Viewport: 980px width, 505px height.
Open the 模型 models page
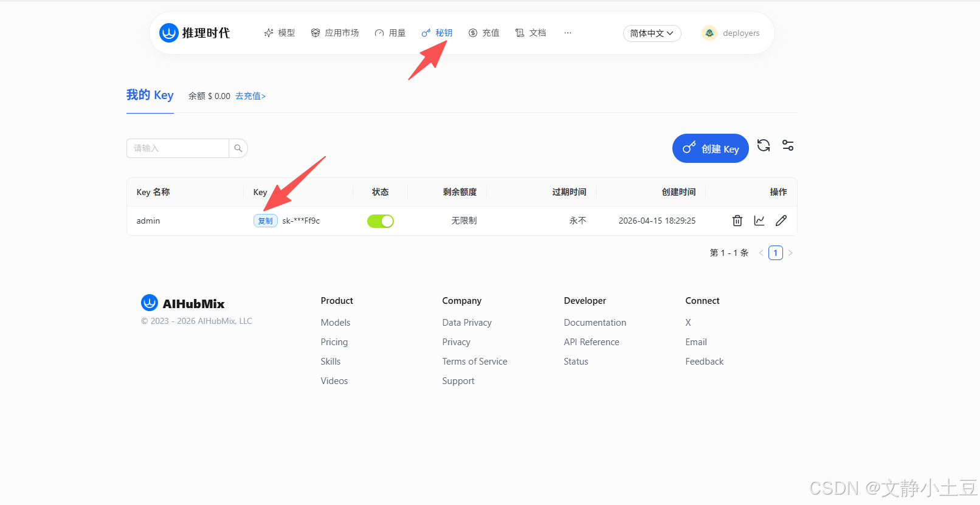[280, 33]
